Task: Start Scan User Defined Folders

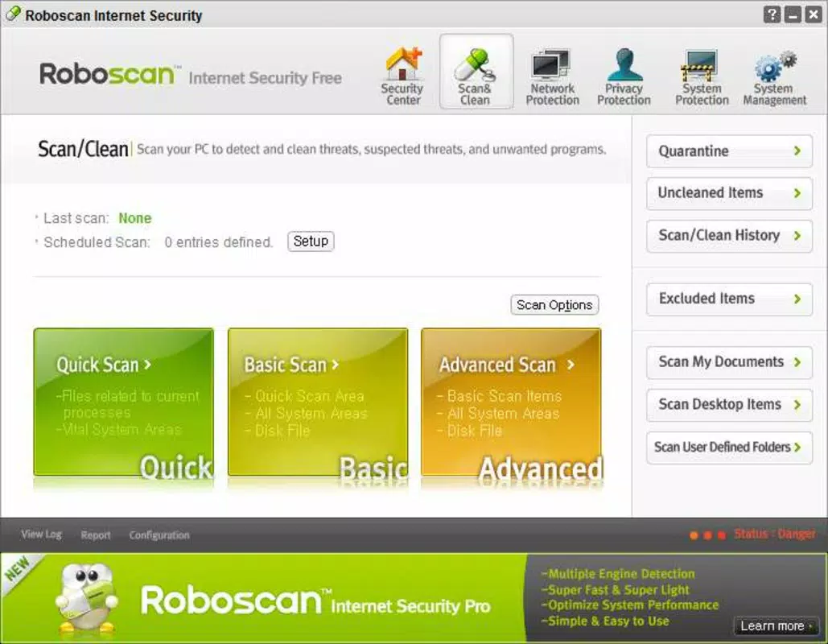Action: pos(729,448)
